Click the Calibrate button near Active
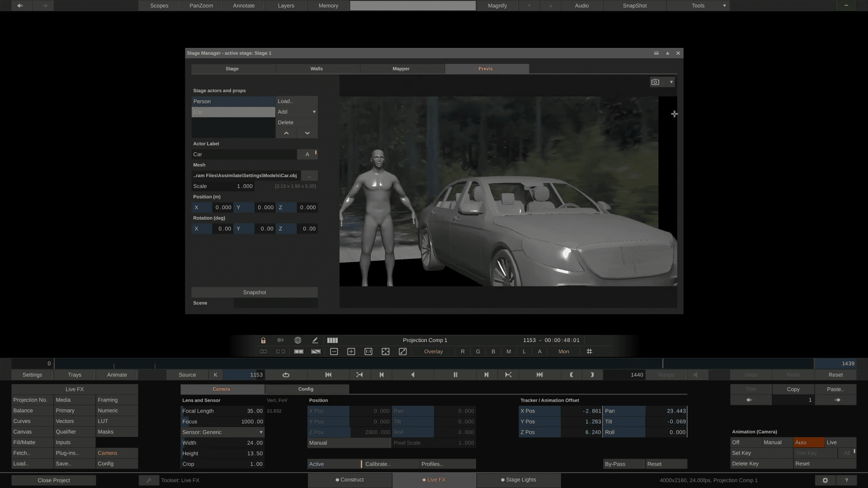 (x=390, y=464)
